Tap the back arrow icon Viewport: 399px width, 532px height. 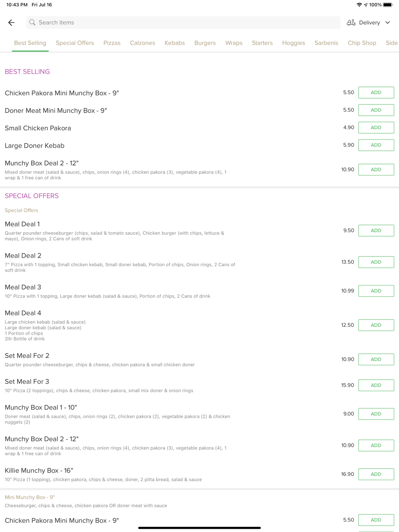(x=12, y=23)
